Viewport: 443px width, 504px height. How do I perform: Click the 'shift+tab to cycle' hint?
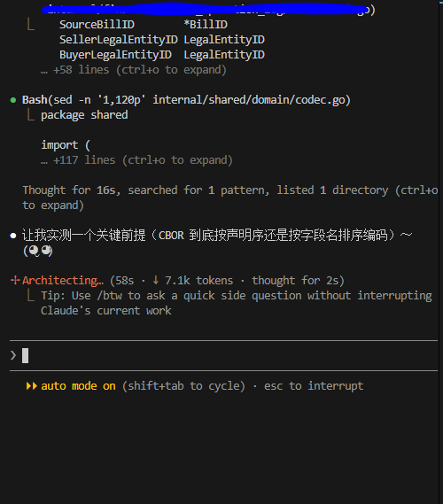pos(183,385)
